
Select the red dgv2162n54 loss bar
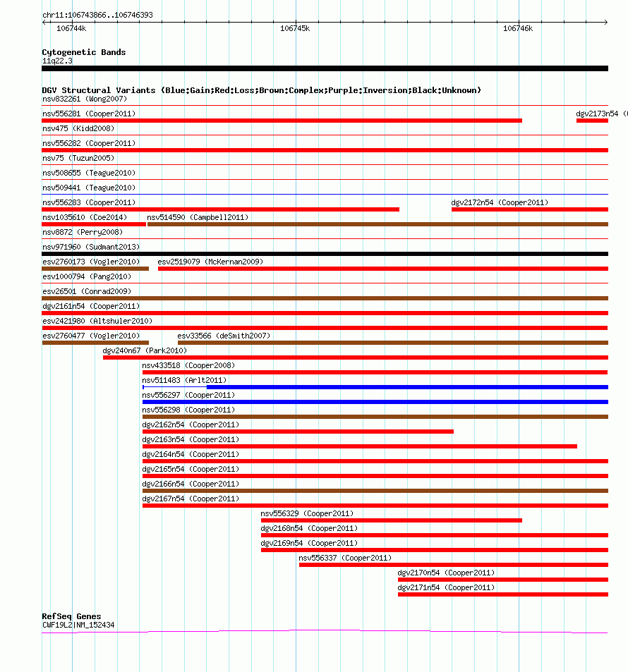[298, 432]
